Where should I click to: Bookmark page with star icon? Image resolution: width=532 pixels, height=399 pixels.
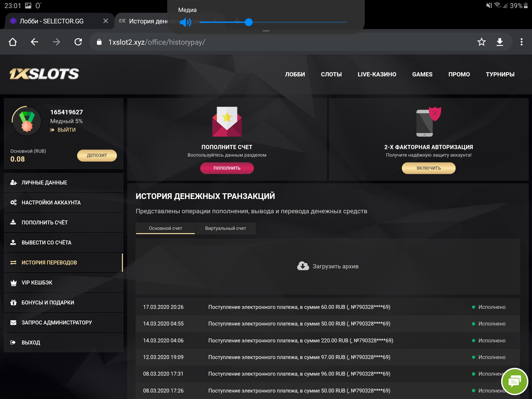point(481,42)
